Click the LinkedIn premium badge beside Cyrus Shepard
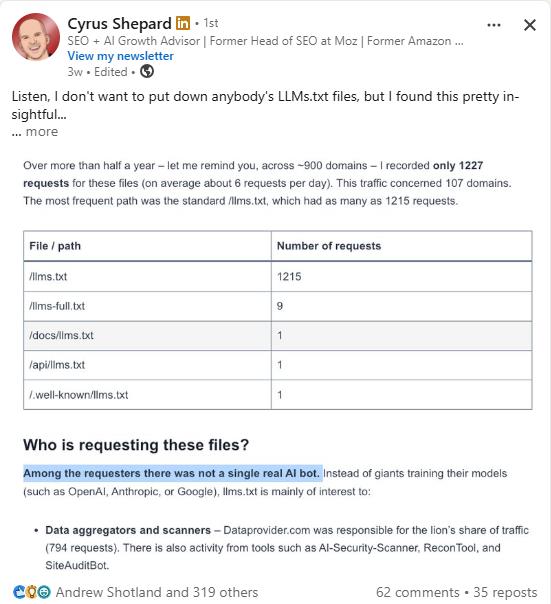 (183, 23)
